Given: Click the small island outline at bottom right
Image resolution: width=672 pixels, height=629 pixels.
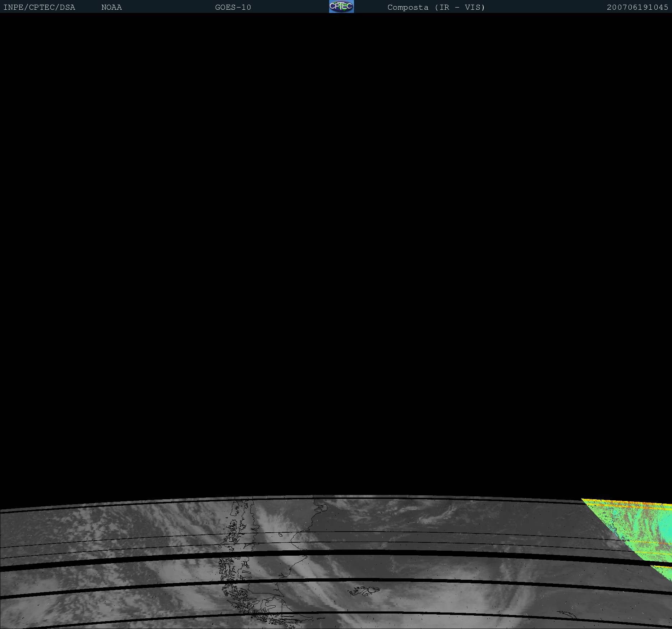Looking at the screenshot, I should (566, 615).
